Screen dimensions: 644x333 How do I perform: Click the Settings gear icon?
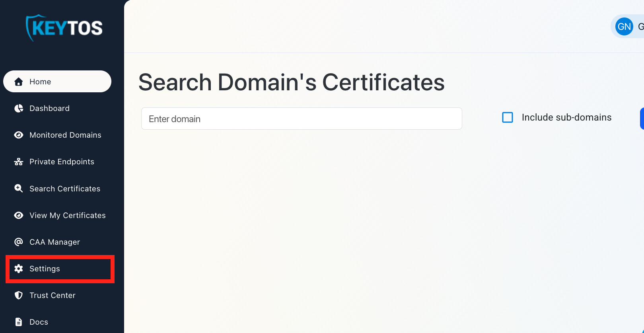(18, 269)
